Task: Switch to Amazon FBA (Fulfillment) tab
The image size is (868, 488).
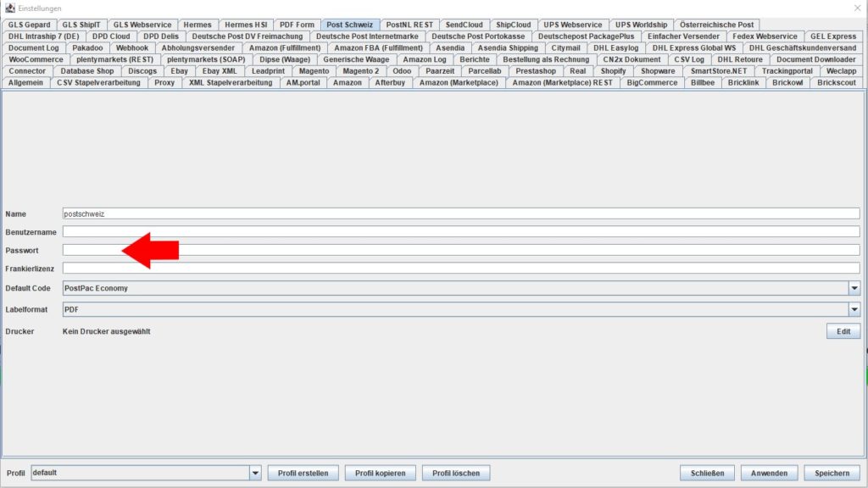Action: [378, 48]
